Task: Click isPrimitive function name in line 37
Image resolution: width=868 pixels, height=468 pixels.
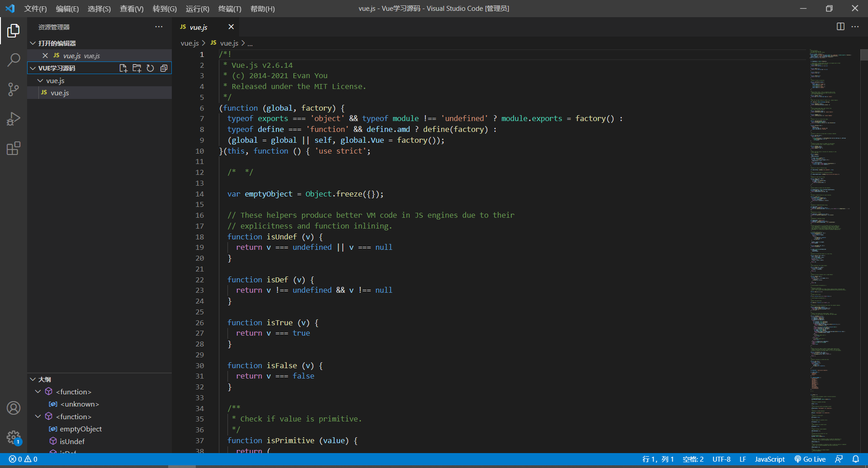Action: click(291, 440)
